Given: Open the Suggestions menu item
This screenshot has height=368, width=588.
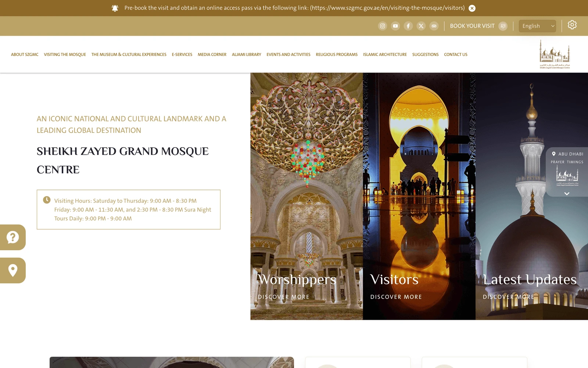Looking at the screenshot, I should [x=425, y=54].
